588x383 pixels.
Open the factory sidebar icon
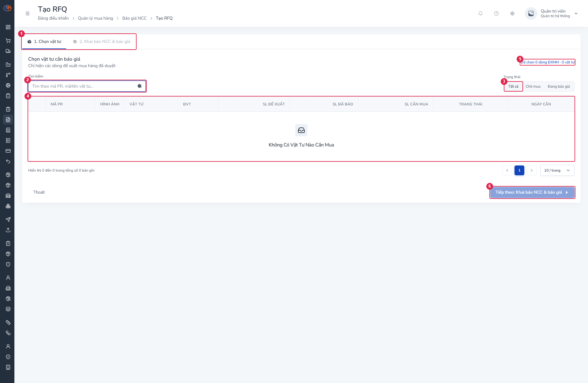(x=8, y=65)
